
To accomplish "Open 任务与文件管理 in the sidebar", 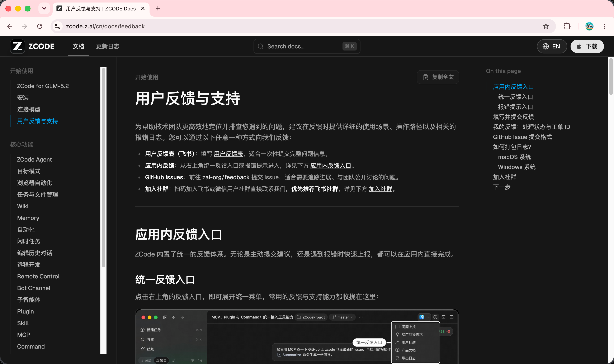I will pyautogui.click(x=38, y=195).
